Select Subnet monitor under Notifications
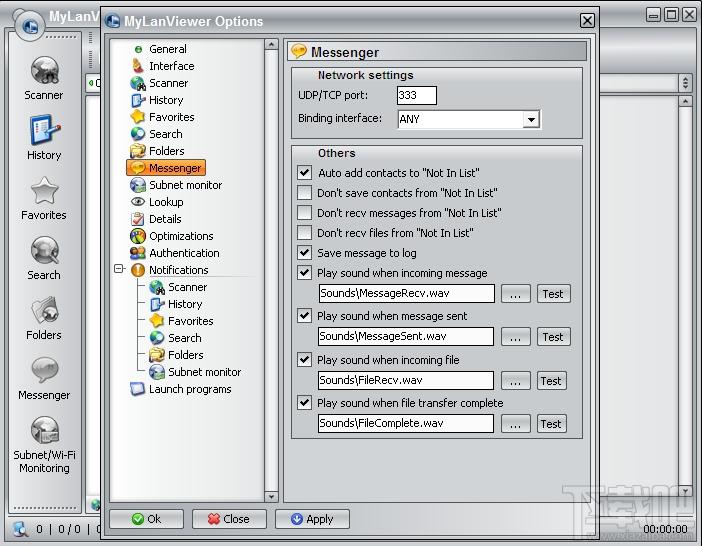Screen dimensions: 702x546 (x=204, y=372)
